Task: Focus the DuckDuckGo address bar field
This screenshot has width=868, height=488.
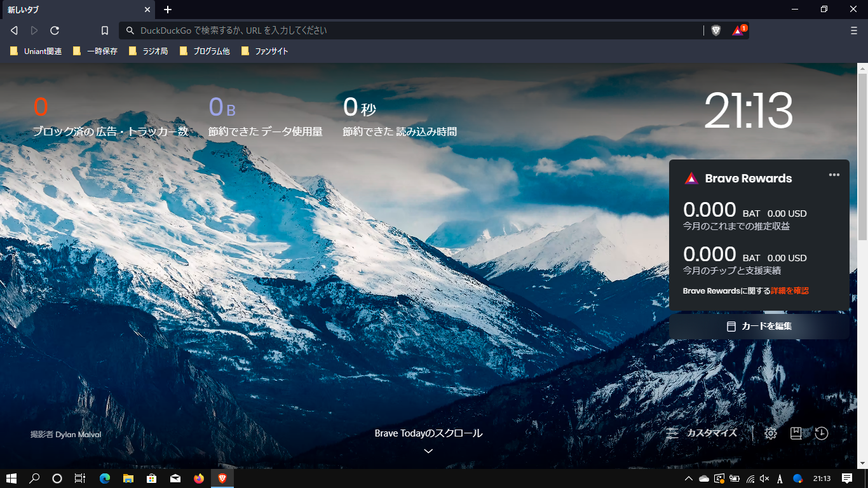Action: coord(413,30)
